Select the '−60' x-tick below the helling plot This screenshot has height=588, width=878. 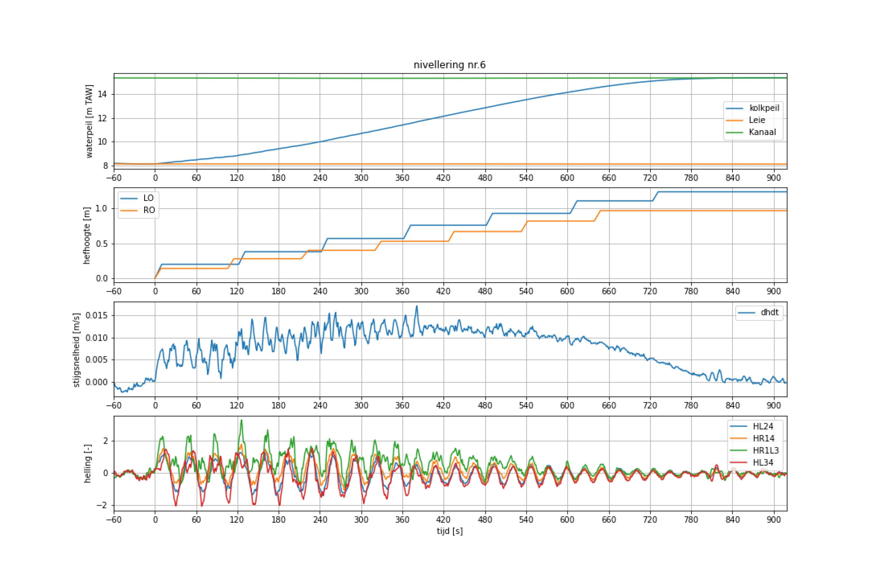click(114, 520)
